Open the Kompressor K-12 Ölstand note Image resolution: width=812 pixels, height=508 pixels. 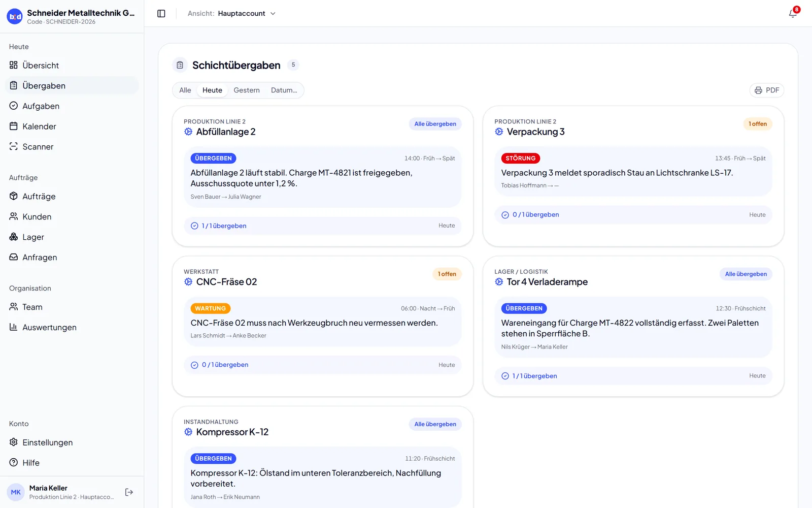coord(323,478)
